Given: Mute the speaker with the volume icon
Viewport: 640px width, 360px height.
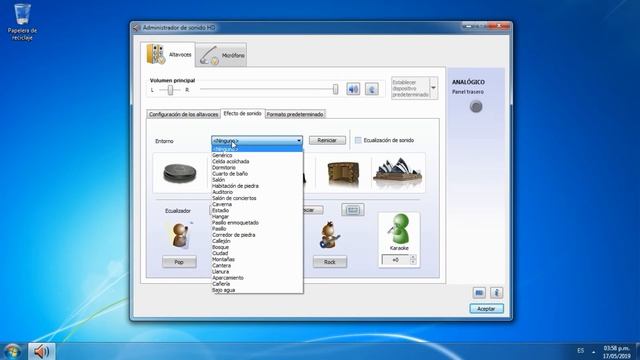Looking at the screenshot, I should [x=353, y=89].
